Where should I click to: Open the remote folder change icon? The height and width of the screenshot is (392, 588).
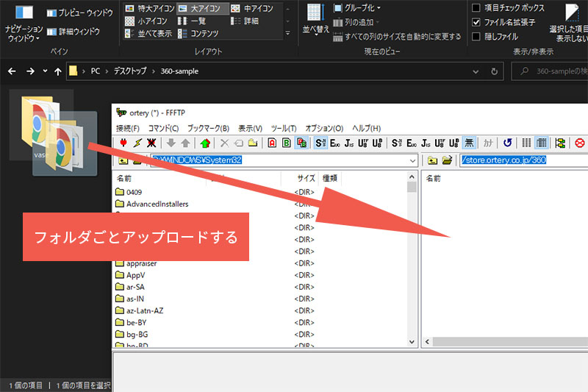[446, 160]
